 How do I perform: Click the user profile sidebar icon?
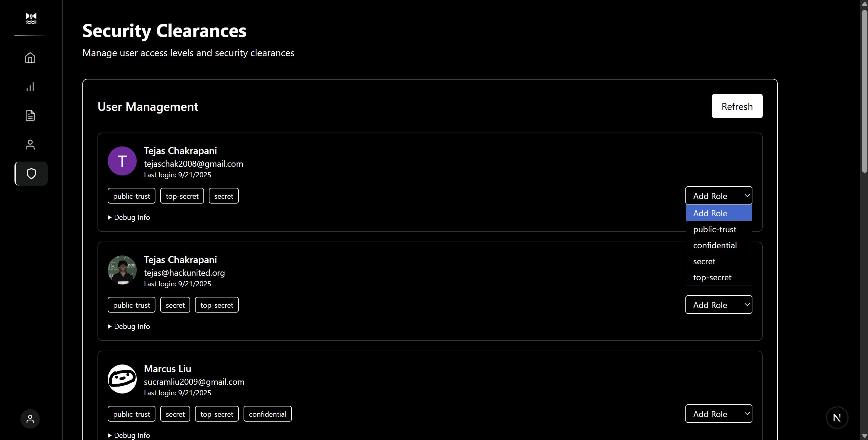[30, 145]
